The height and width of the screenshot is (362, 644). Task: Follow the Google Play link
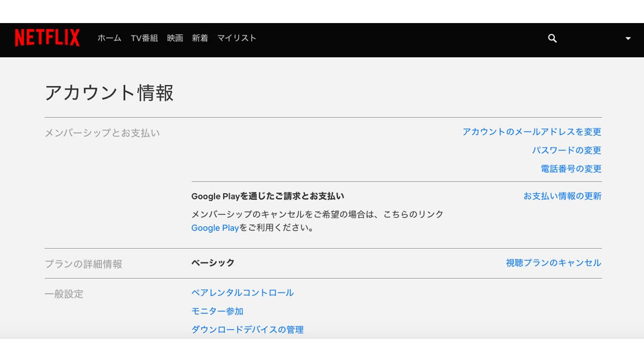tap(215, 228)
